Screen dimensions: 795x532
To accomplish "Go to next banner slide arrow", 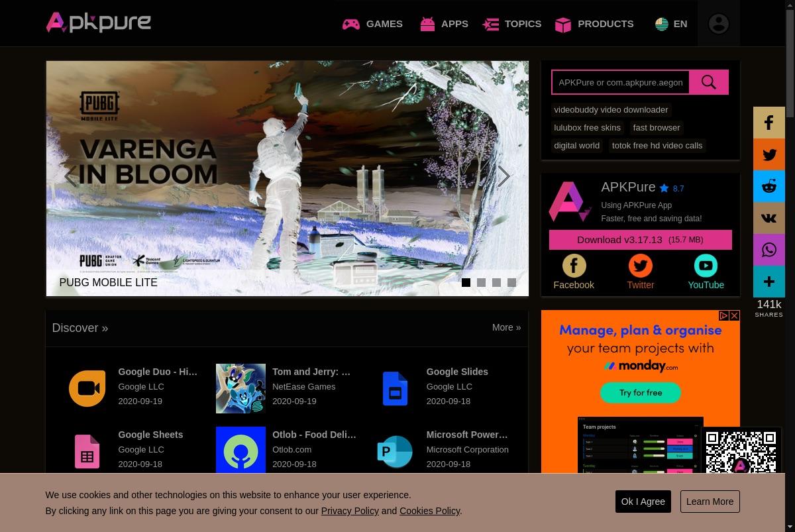I will click(504, 176).
